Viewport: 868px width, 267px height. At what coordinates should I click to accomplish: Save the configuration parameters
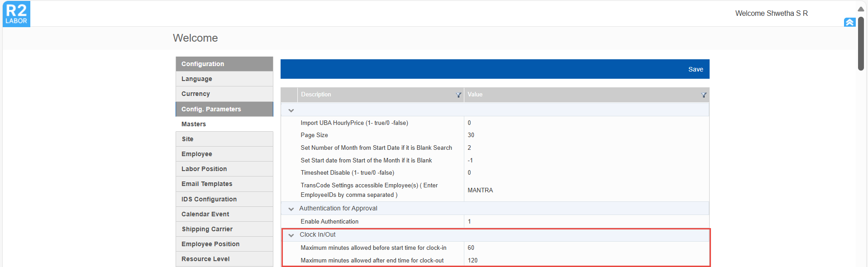pyautogui.click(x=695, y=69)
